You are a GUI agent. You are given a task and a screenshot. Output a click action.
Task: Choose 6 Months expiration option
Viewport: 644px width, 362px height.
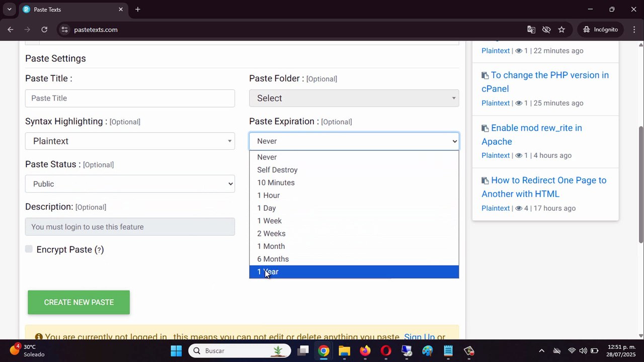click(354, 259)
